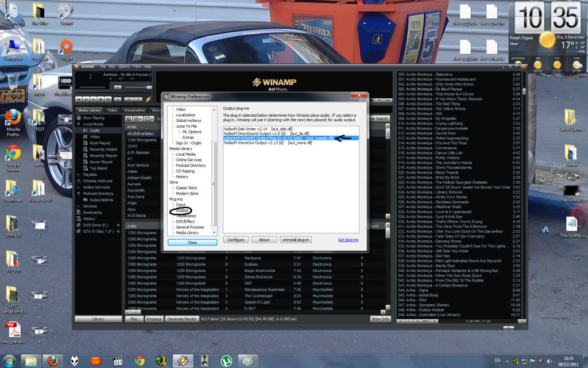Click Enqueue button in media library
Viewport: 588px width, 368px height.
pyautogui.click(x=154, y=319)
